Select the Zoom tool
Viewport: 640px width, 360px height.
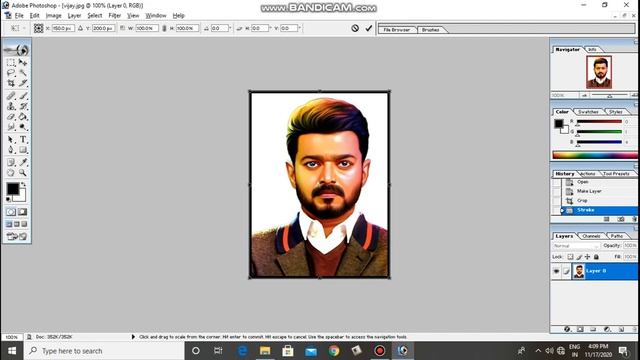pos(23,173)
